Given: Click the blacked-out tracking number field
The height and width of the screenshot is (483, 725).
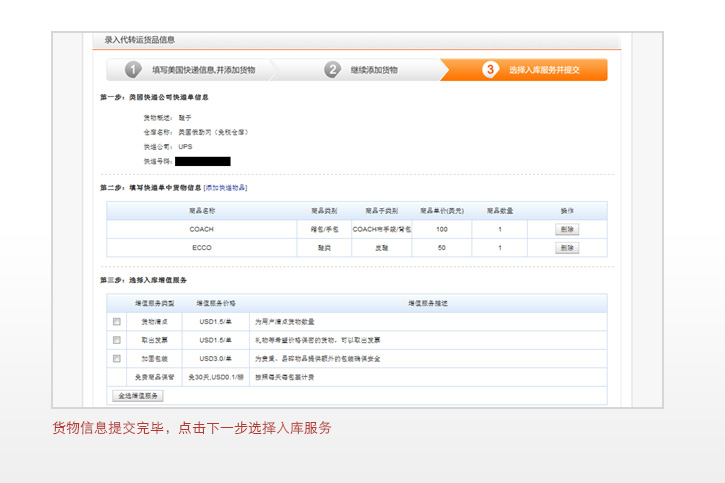Looking at the screenshot, I should click(x=203, y=161).
